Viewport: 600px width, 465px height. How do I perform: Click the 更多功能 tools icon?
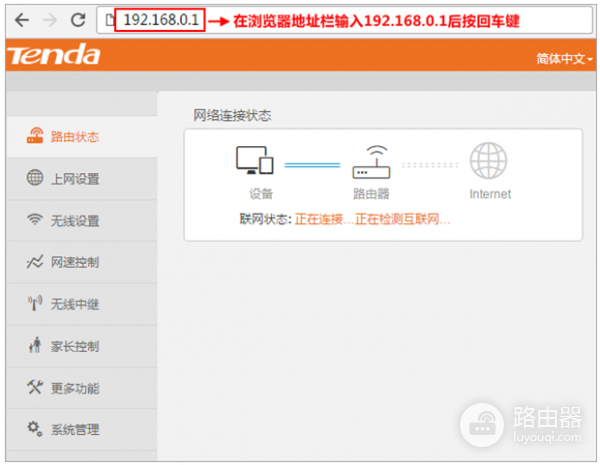pos(34,387)
